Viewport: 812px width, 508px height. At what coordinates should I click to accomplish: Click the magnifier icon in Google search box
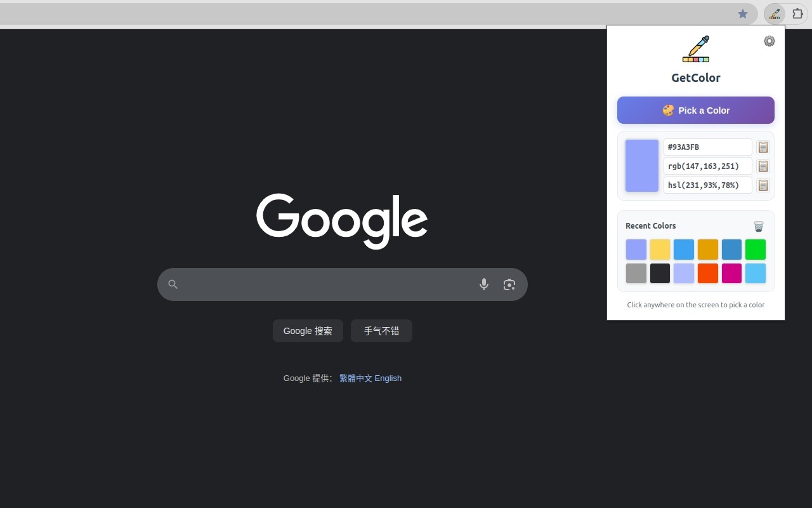(173, 284)
